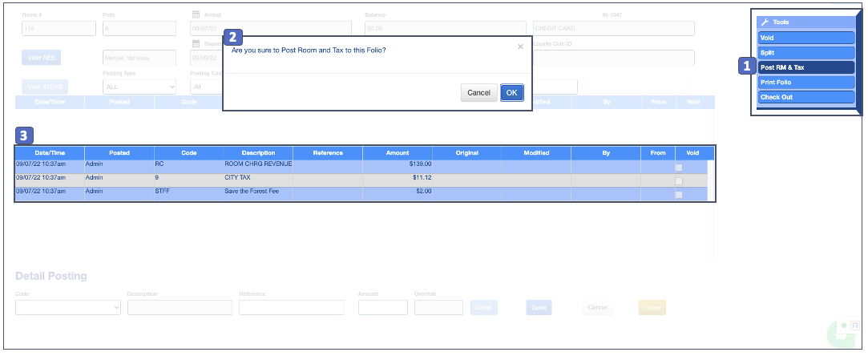Click the Amount input field
868x356 pixels.
coord(382,307)
